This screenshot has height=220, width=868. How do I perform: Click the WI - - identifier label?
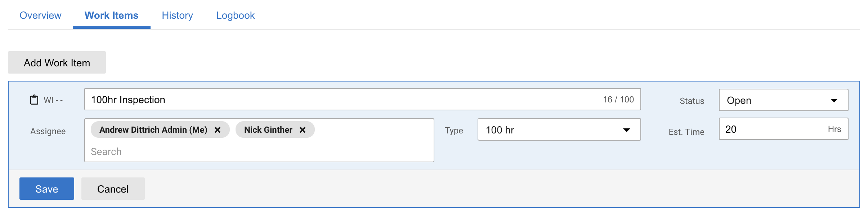[53, 100]
